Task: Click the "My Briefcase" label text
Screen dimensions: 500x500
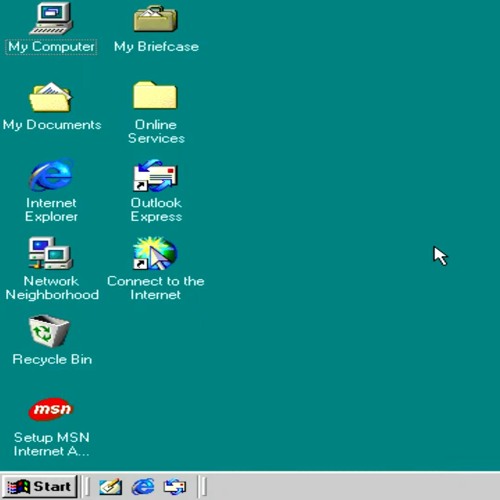Action: pos(156,47)
